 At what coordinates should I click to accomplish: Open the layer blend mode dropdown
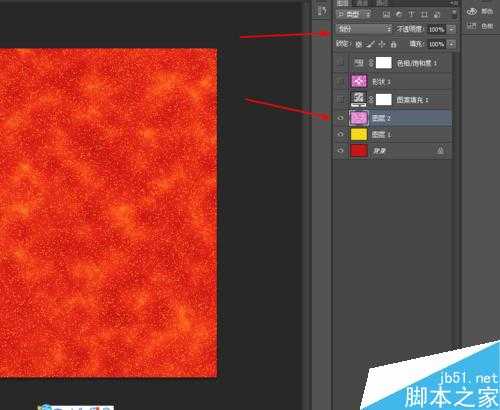(x=364, y=29)
